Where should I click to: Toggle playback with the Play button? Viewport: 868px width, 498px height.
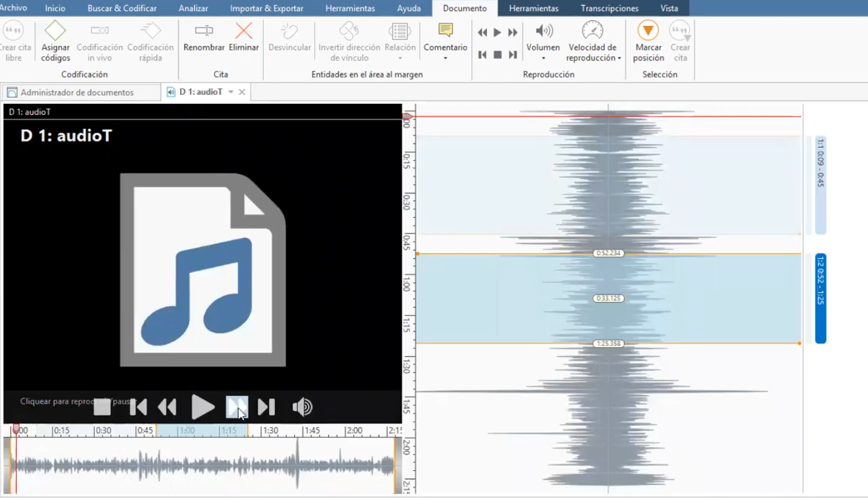[203, 406]
